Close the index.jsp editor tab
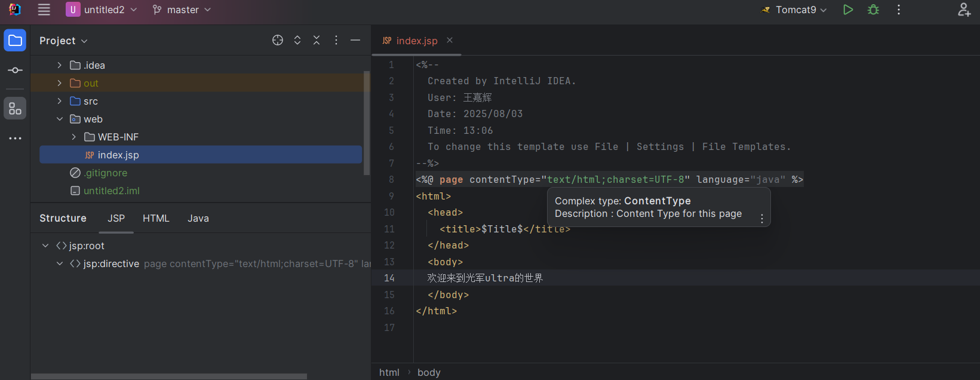The height and width of the screenshot is (380, 980). coord(450,40)
